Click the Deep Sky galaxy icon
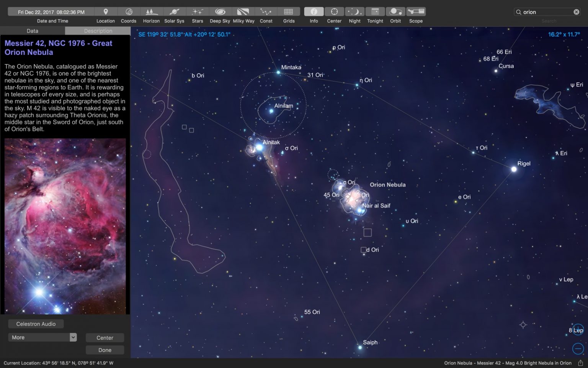The height and width of the screenshot is (368, 588). tap(220, 12)
